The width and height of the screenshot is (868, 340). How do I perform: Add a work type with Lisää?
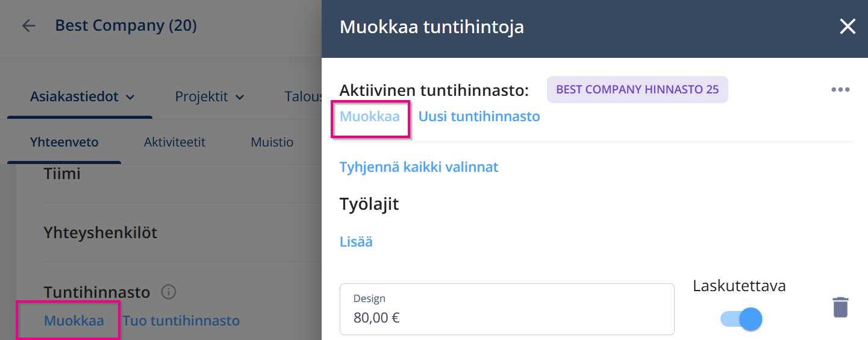(356, 242)
